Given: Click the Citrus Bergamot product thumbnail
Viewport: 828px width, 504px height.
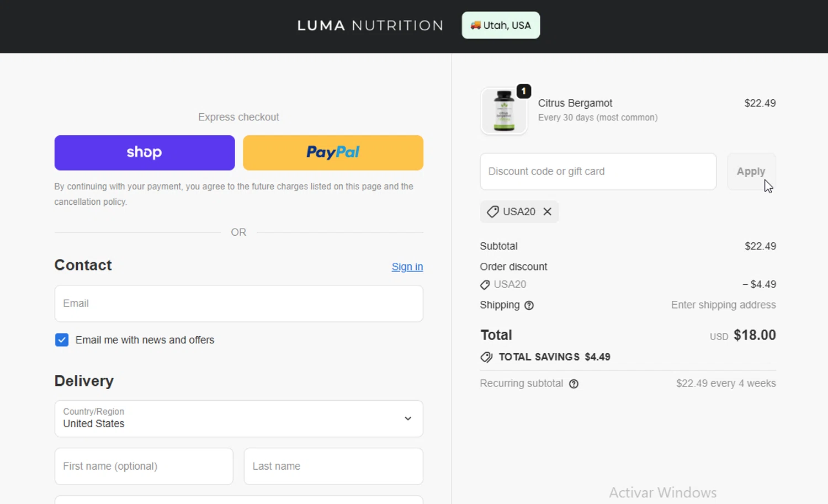Looking at the screenshot, I should click(x=503, y=111).
